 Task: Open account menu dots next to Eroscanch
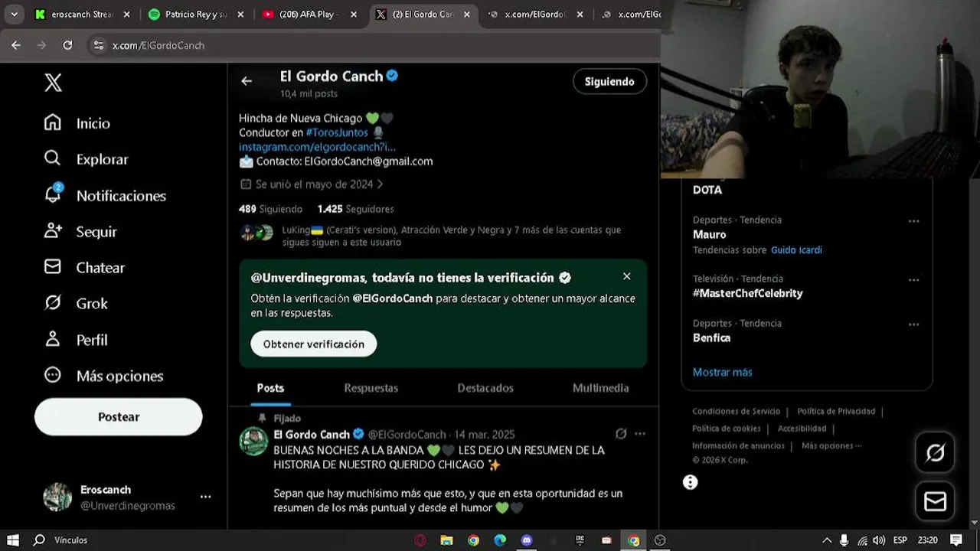[x=205, y=497]
